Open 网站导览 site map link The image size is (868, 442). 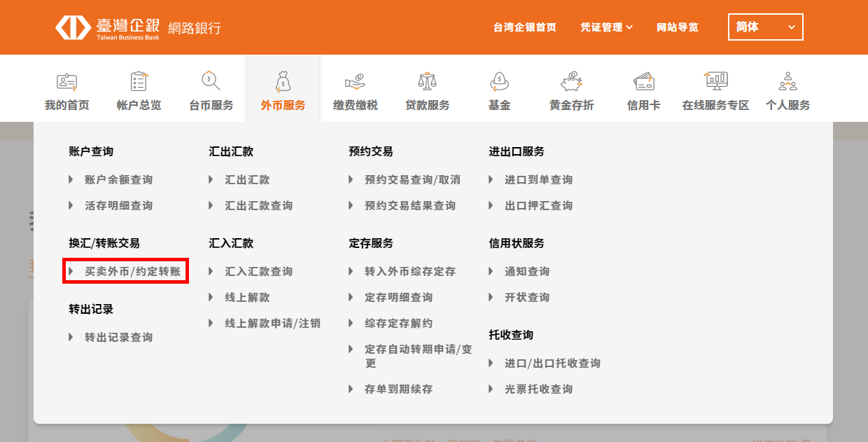[677, 27]
